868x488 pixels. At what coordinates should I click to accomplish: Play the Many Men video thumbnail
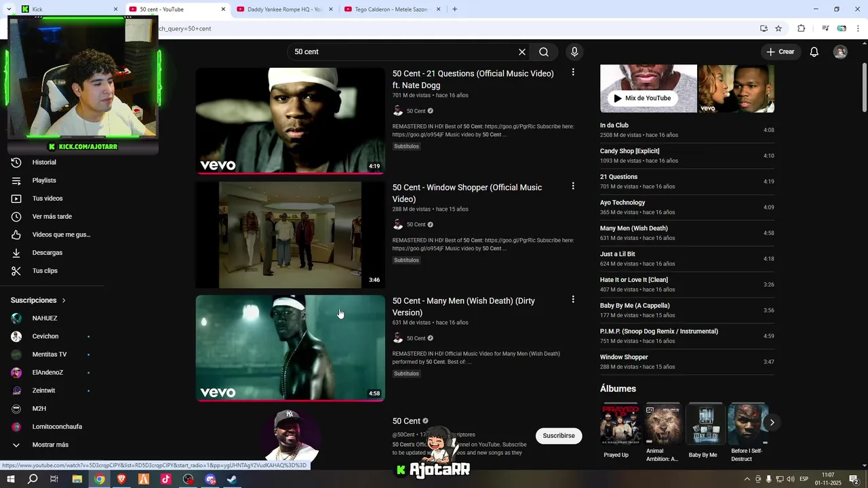[x=290, y=348]
